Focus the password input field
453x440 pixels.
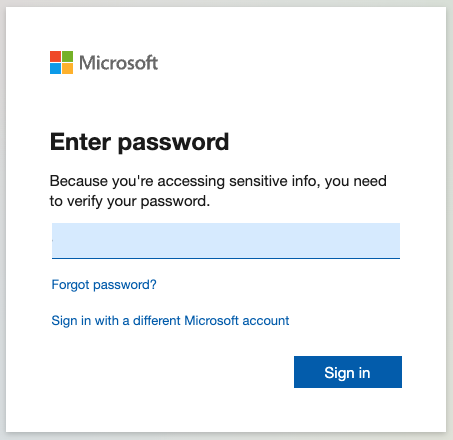pos(226,241)
